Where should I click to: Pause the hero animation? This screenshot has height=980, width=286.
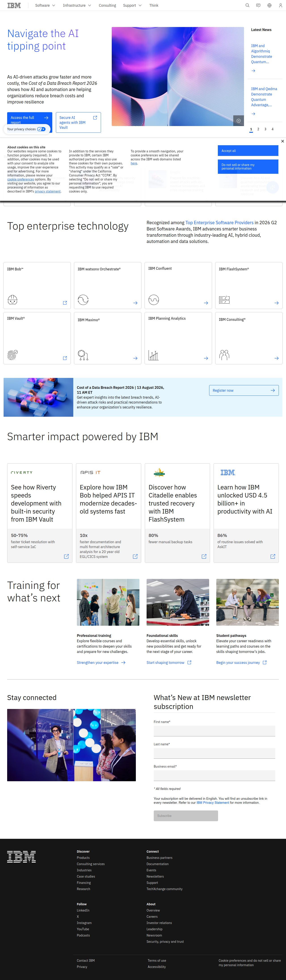(238, 121)
